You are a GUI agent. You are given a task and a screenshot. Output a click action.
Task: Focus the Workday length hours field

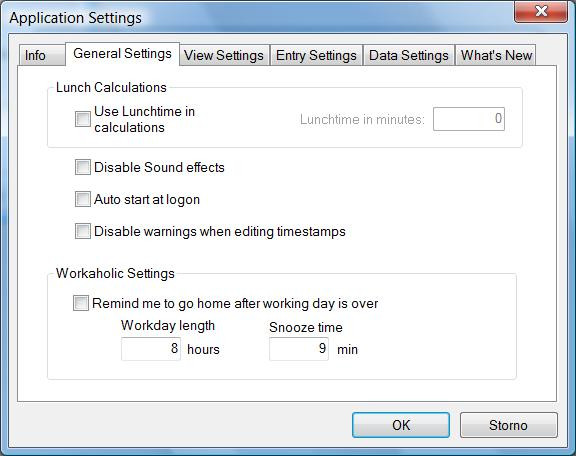pyautogui.click(x=151, y=349)
